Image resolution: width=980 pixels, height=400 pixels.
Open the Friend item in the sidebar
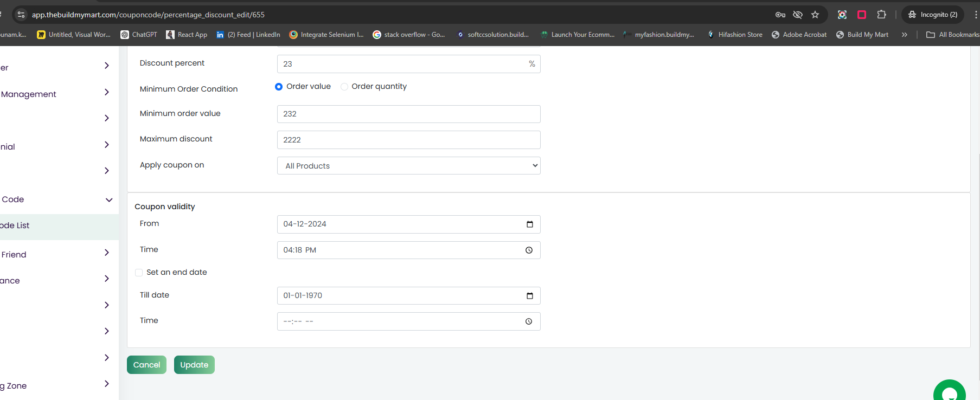click(x=14, y=255)
